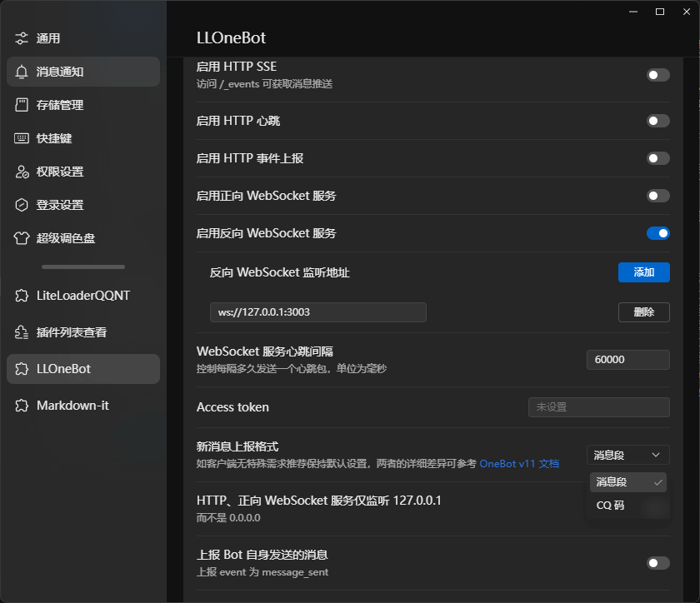Open 插件列表查看 page
700x603 pixels.
(x=83, y=332)
